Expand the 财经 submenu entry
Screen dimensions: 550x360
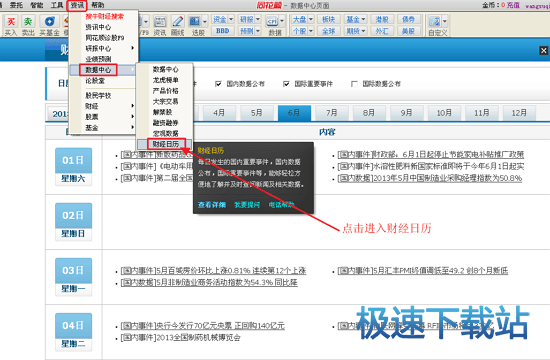coord(103,106)
